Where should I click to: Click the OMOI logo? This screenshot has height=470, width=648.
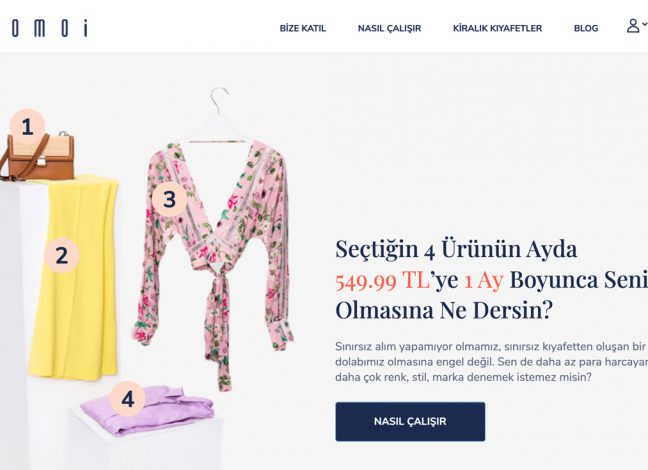click(49, 28)
